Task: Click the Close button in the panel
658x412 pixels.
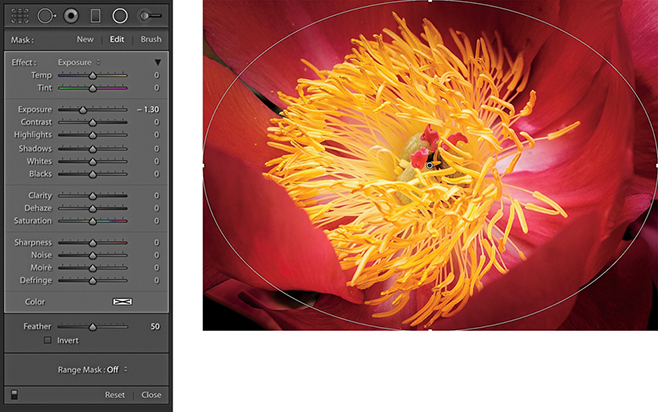Action: pyautogui.click(x=151, y=395)
